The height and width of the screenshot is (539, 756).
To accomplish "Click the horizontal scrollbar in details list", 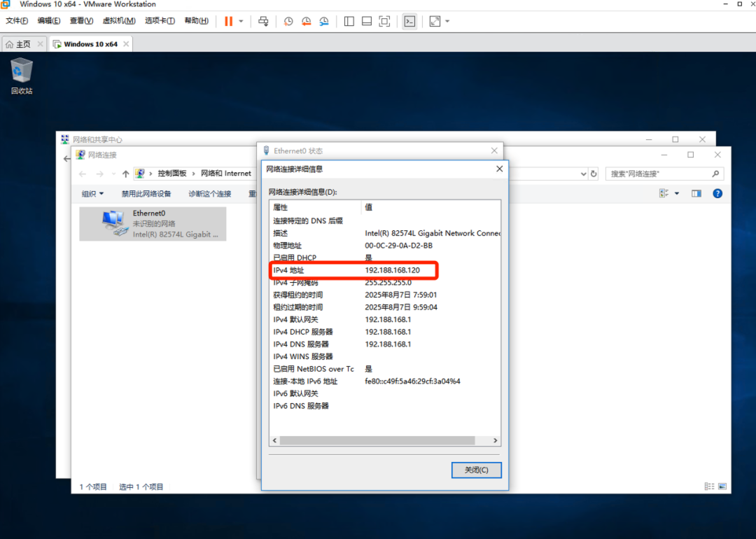I will (x=377, y=440).
